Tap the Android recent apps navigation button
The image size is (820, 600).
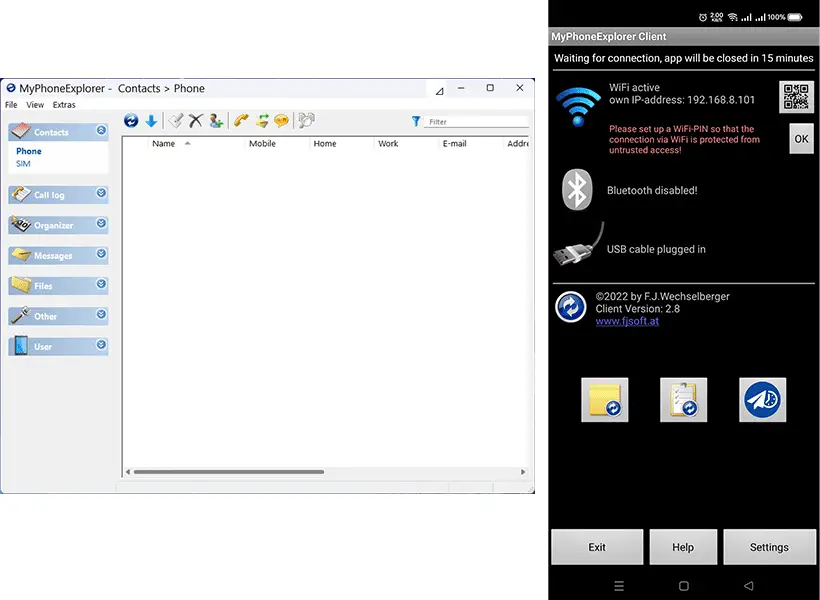(619, 585)
